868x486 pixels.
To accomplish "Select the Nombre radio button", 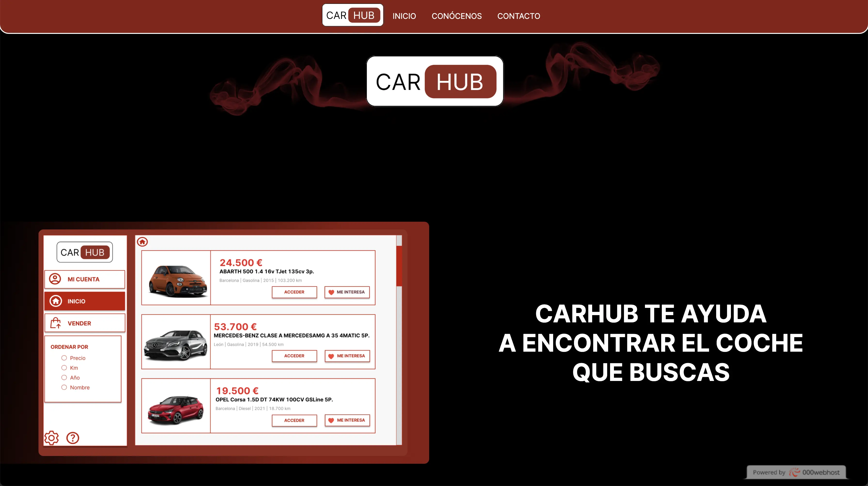I will tap(64, 387).
